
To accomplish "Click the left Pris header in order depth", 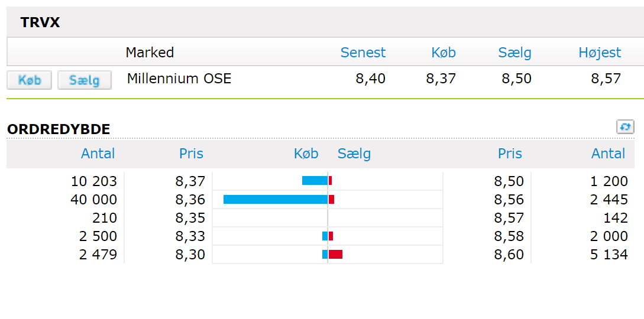I will click(x=192, y=154).
